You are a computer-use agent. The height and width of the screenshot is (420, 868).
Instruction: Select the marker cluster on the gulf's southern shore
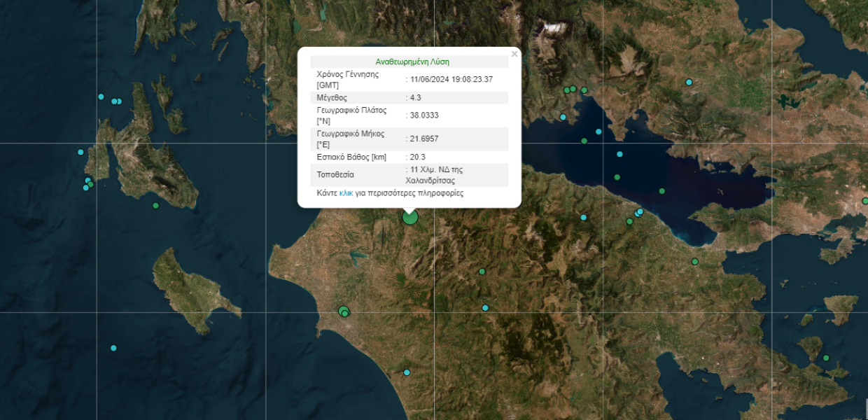pyautogui.click(x=636, y=214)
